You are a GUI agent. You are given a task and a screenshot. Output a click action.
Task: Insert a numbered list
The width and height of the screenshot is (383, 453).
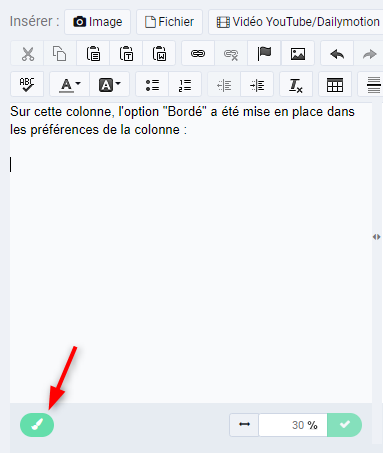tap(185, 84)
